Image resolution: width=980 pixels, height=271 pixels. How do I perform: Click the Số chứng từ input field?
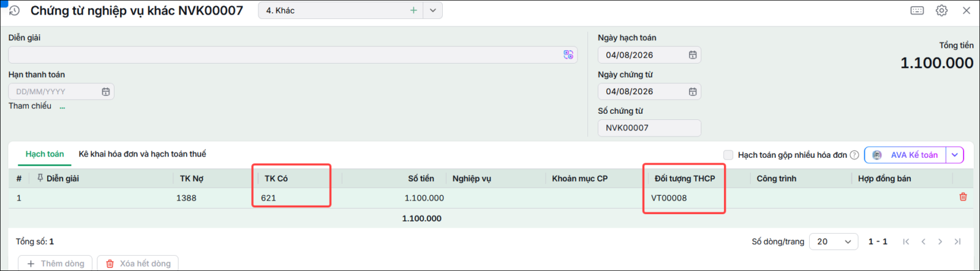point(649,128)
